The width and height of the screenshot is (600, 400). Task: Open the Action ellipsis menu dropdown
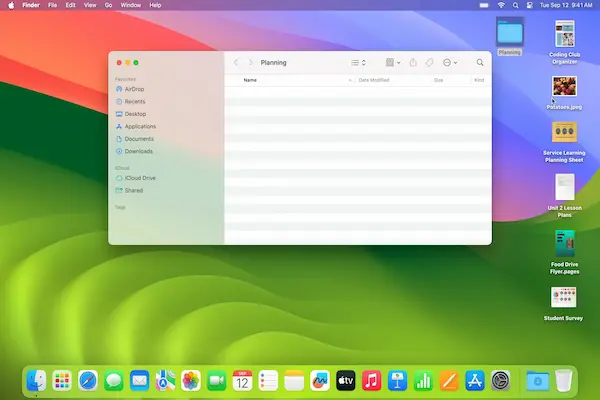point(450,62)
